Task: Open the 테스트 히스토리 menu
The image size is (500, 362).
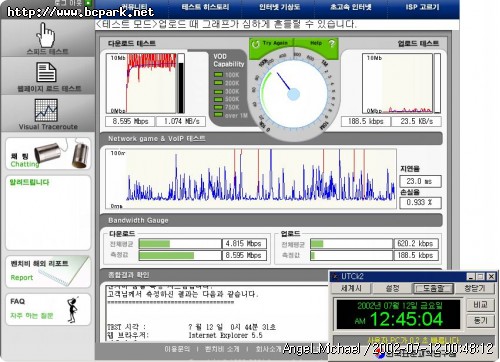Action: (205, 7)
